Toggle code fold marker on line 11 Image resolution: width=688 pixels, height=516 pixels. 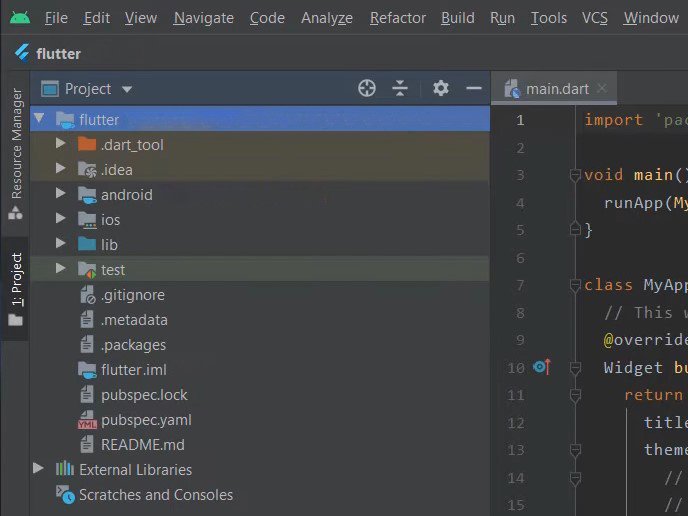pyautogui.click(x=575, y=395)
